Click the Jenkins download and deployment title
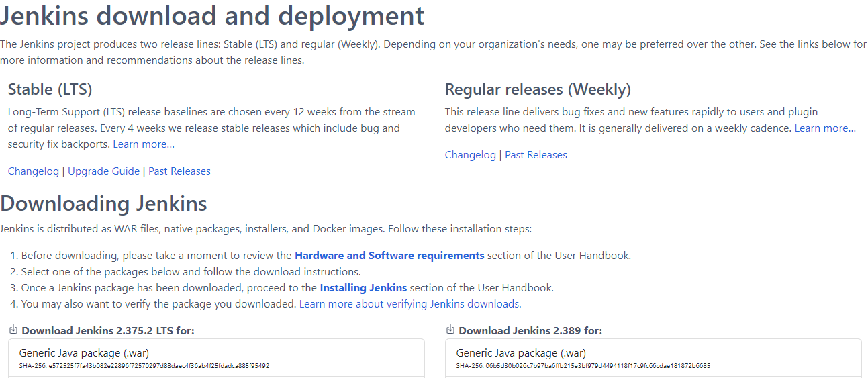The height and width of the screenshot is (378, 868). 212,16
